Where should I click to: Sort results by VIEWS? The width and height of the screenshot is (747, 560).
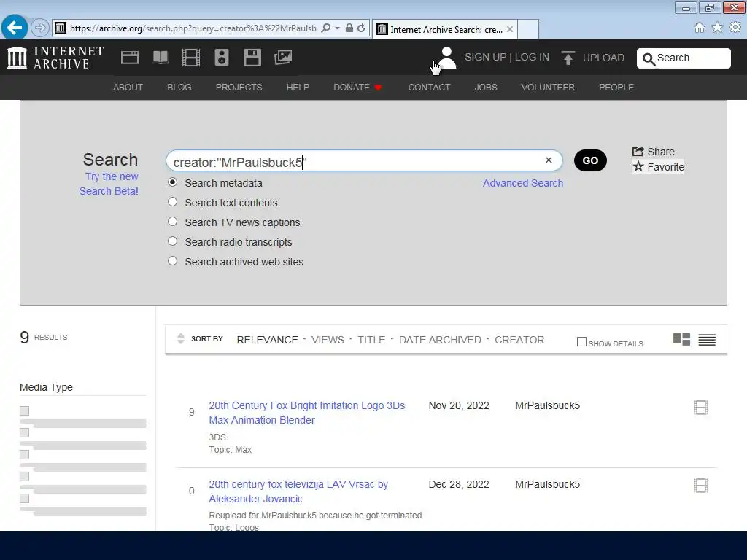[x=328, y=340]
